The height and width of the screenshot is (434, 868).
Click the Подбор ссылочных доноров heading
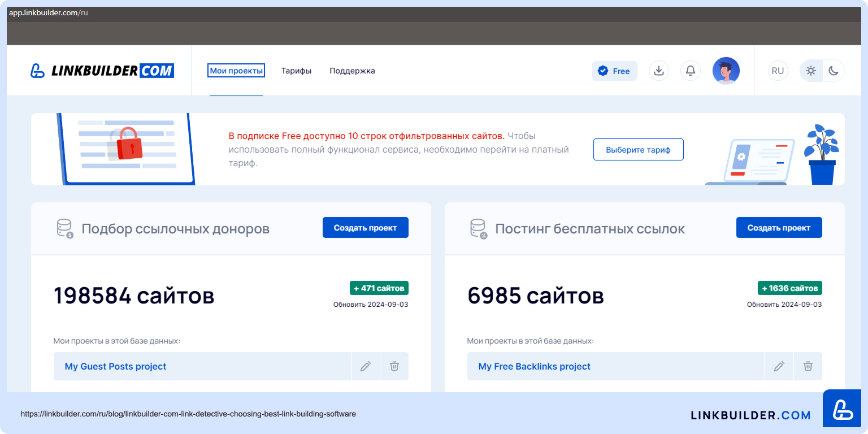click(176, 229)
